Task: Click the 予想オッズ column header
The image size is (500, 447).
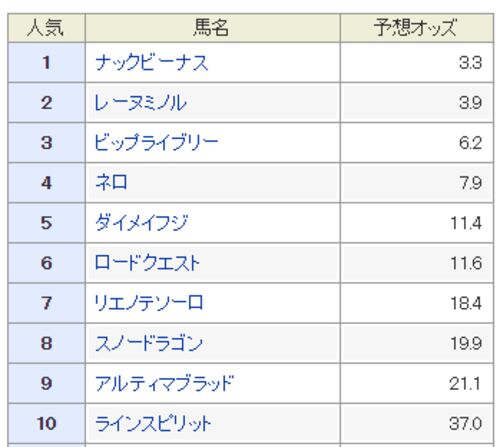Action: [417, 28]
